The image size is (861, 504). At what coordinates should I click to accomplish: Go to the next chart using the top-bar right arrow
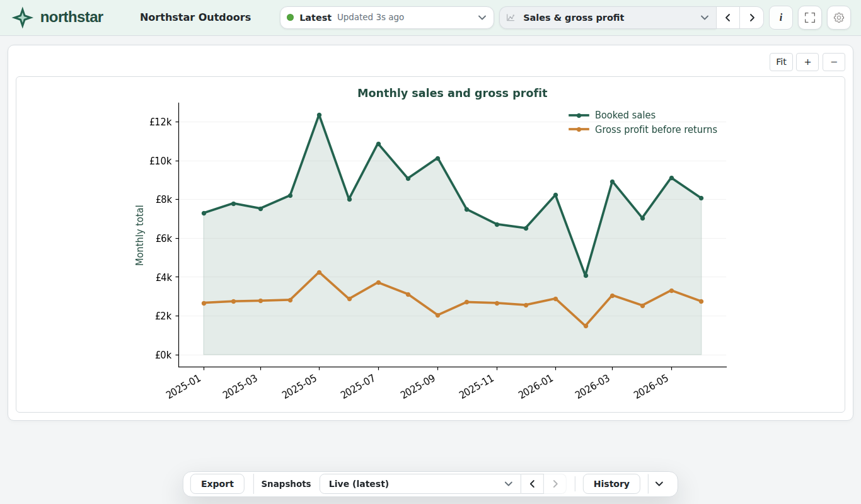751,18
